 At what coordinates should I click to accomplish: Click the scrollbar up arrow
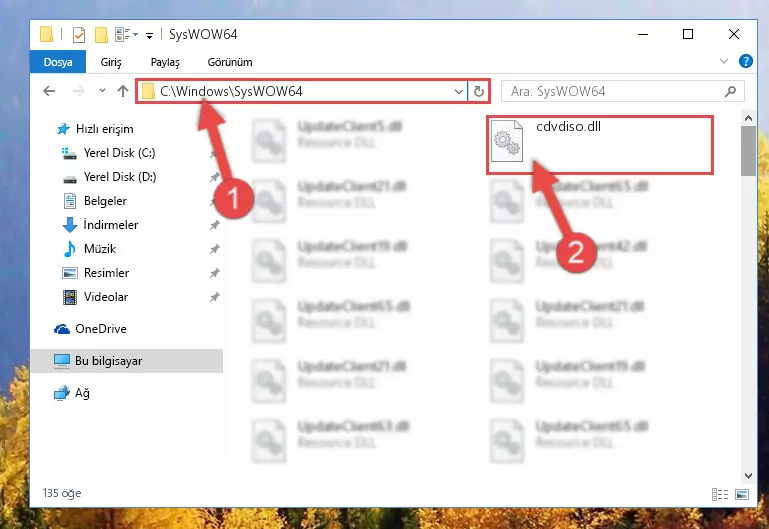[x=748, y=118]
